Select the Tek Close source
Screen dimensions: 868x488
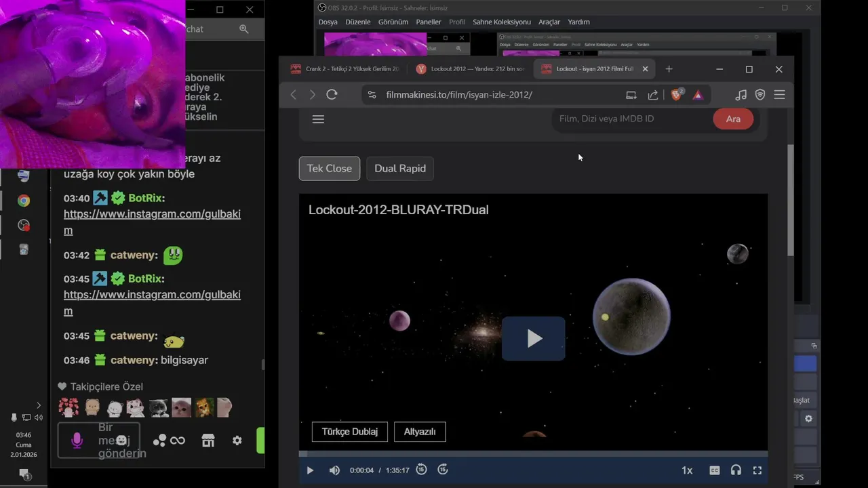[x=330, y=168]
